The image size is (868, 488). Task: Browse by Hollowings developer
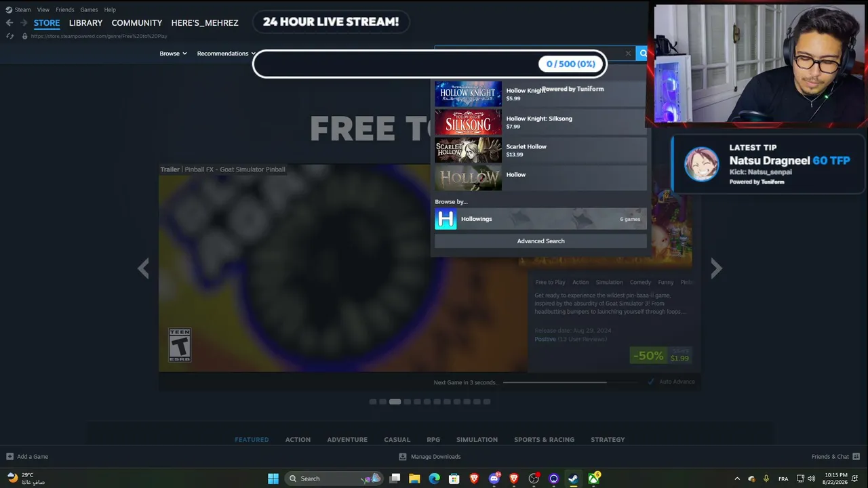click(x=540, y=219)
